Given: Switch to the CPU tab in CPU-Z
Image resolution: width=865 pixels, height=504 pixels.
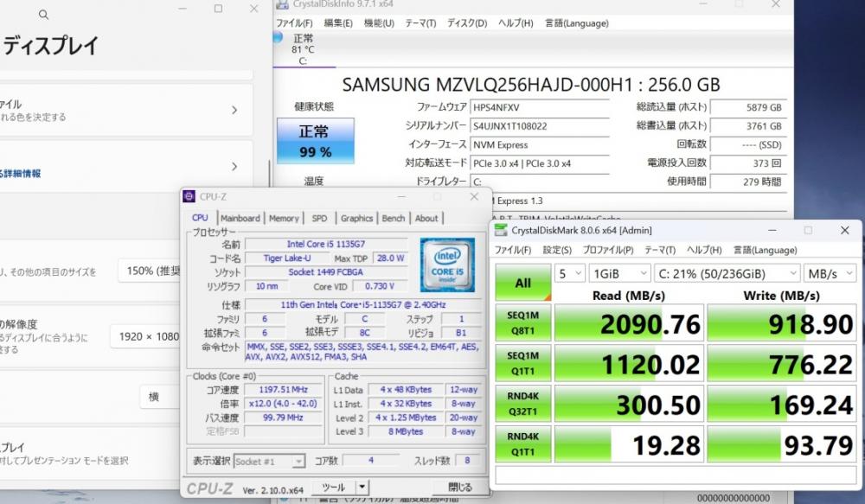Looking at the screenshot, I should 200,218.
